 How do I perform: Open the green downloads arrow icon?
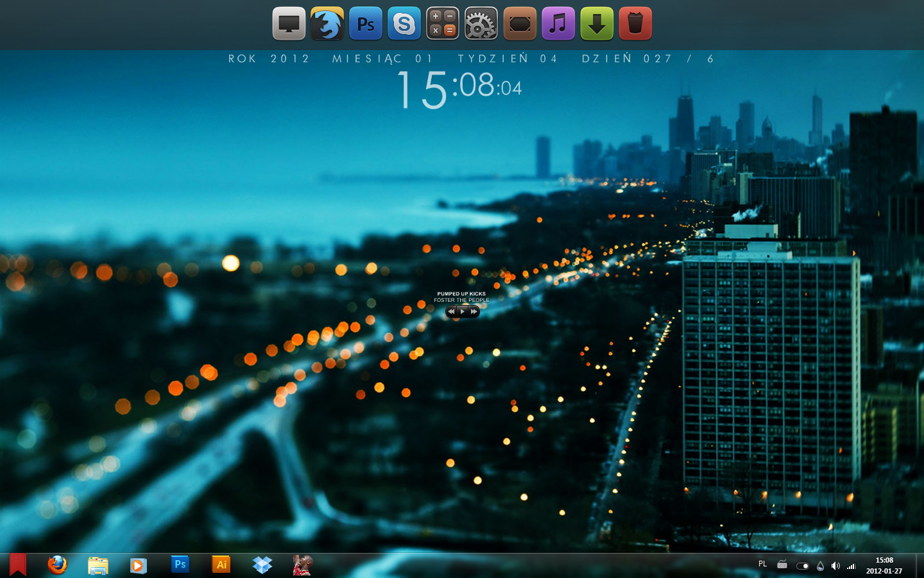(x=597, y=24)
